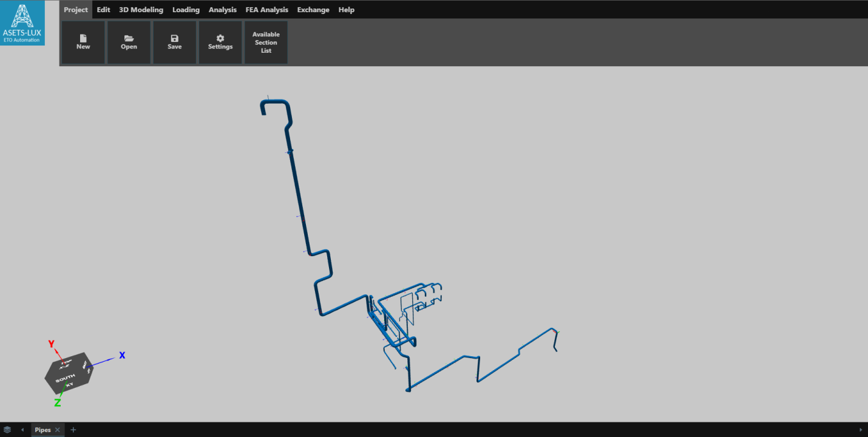Open the Edit menu
868x437 pixels.
pyautogui.click(x=103, y=10)
